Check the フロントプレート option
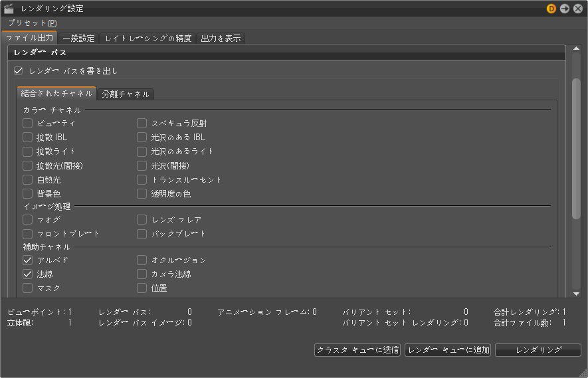This screenshot has height=378, width=588. [27, 234]
